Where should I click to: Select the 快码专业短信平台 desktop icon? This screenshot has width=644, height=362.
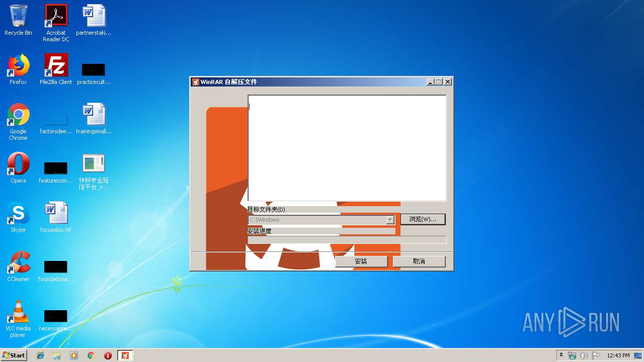pos(94,171)
